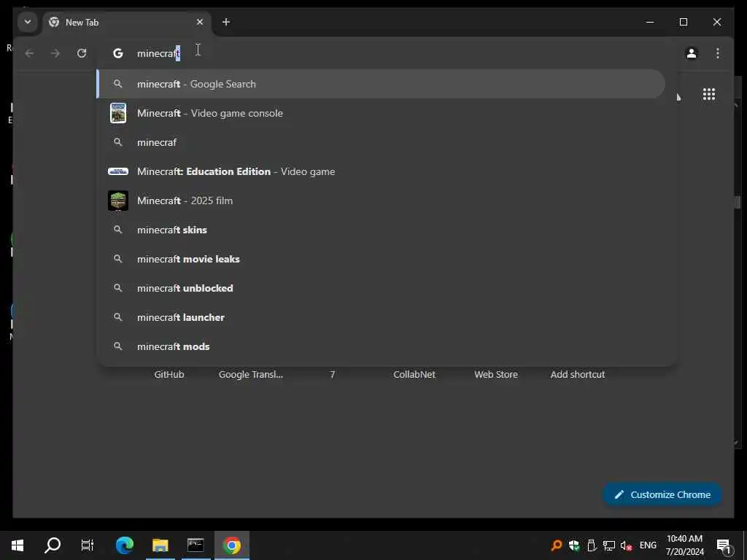Select 'minecraft launcher' suggestion
The height and width of the screenshot is (560, 747).
coord(381,317)
